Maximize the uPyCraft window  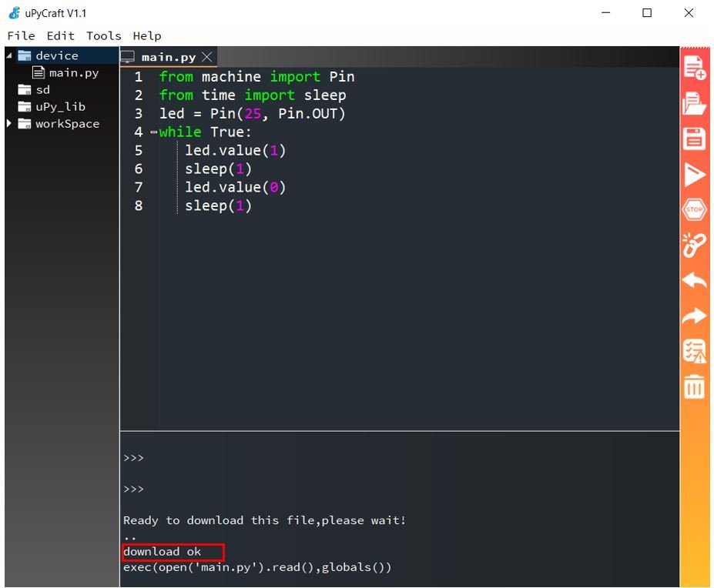coord(647,13)
